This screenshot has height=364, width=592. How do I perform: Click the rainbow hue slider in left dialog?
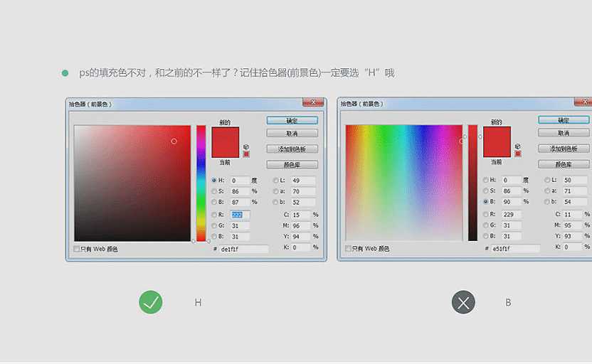(201, 183)
